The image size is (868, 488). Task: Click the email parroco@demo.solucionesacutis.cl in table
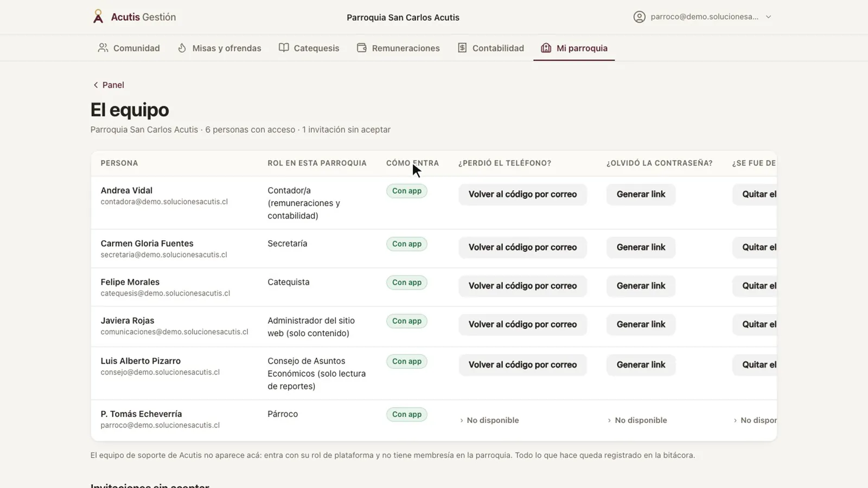pos(160,425)
